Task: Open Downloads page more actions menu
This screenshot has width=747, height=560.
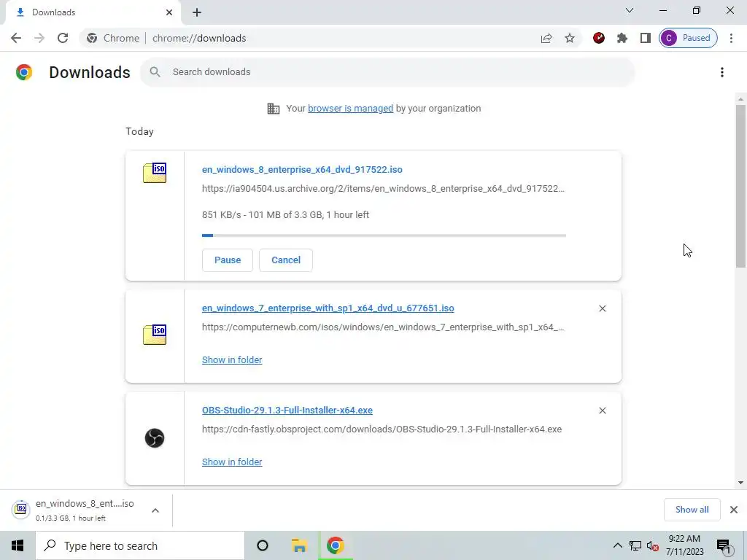Action: 722,72
